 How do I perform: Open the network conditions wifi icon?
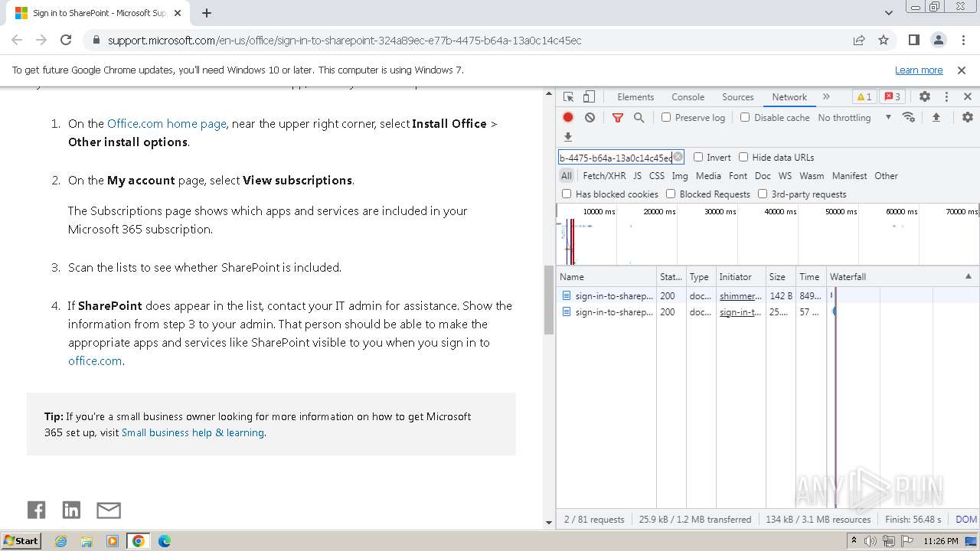[x=909, y=117]
